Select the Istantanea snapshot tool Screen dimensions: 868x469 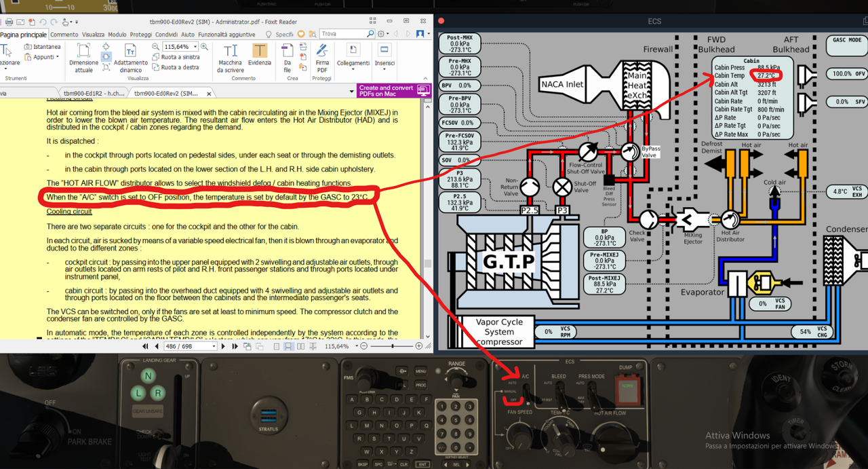click(42, 47)
